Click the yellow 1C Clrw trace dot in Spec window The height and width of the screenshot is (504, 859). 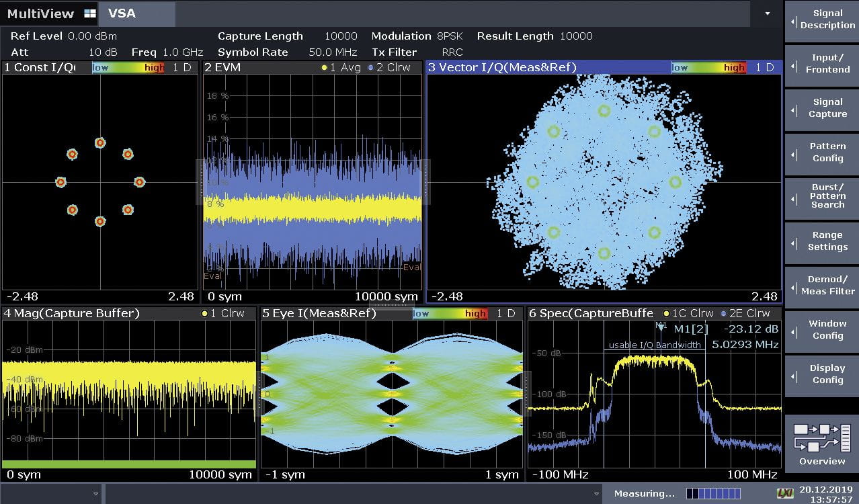point(666,313)
